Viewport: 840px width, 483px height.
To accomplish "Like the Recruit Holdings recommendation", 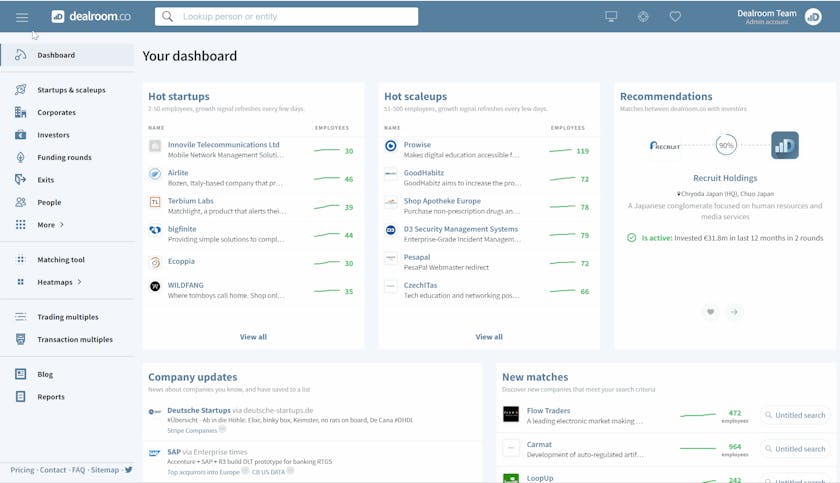I will [711, 312].
